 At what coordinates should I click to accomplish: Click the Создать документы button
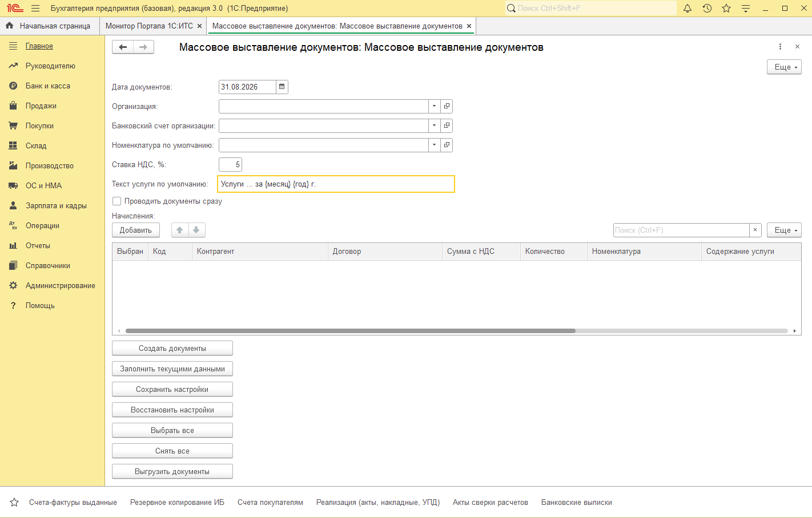tap(172, 348)
